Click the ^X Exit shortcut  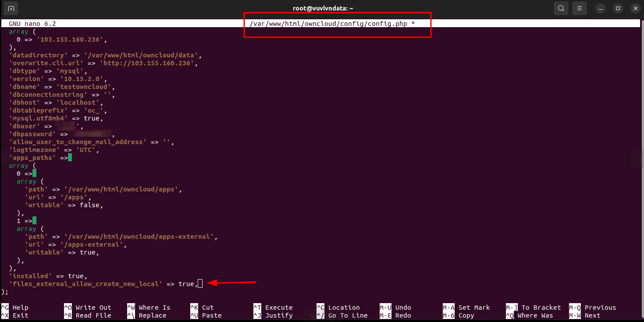coord(16,315)
